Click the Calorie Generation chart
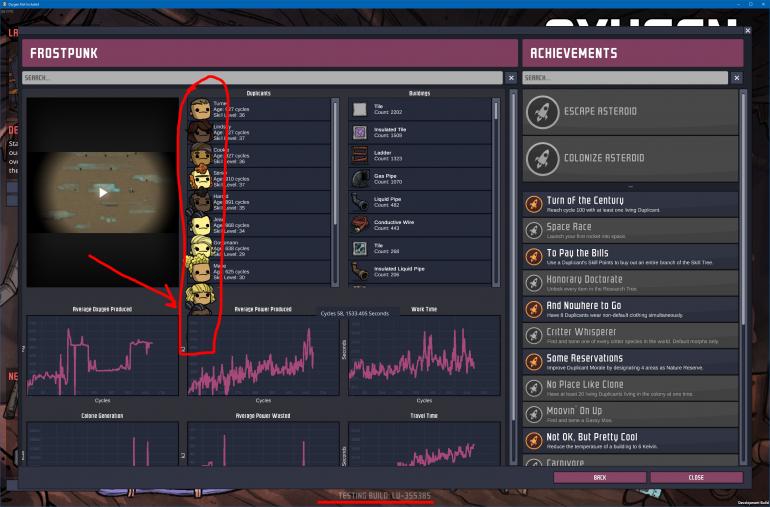770x507 pixels. point(103,444)
